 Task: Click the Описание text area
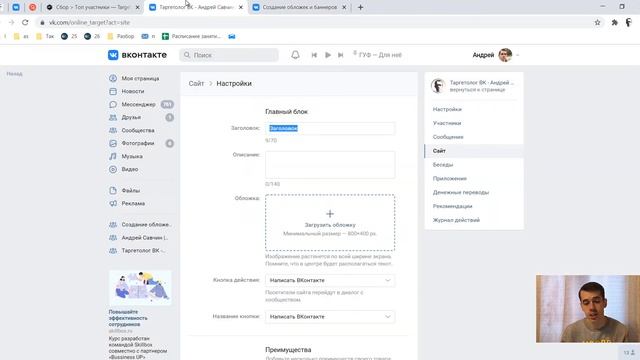coord(330,164)
